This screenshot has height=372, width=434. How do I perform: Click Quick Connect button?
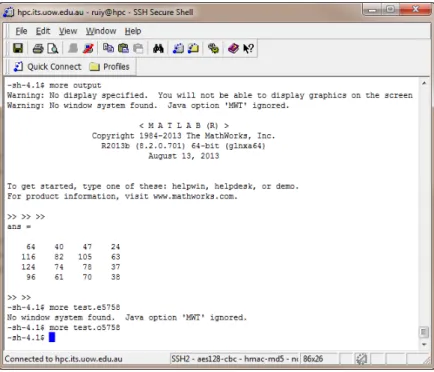[x=47, y=67]
